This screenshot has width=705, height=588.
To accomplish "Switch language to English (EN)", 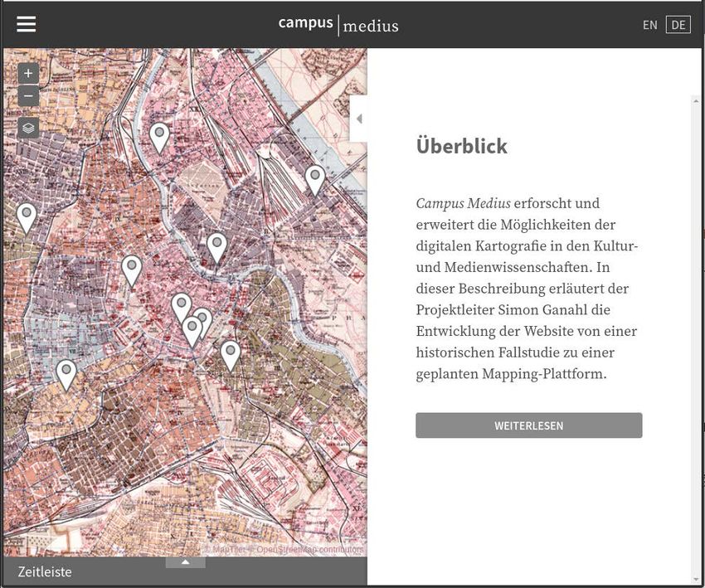I will tap(649, 25).
